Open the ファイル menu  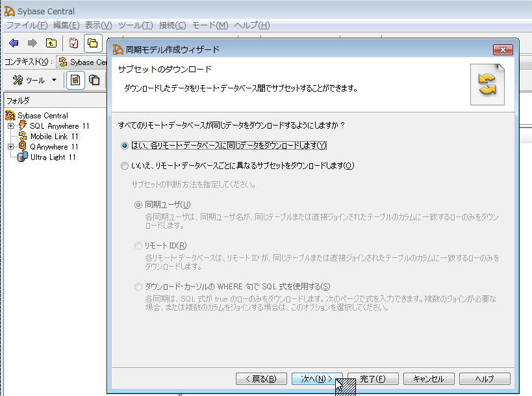coord(27,25)
